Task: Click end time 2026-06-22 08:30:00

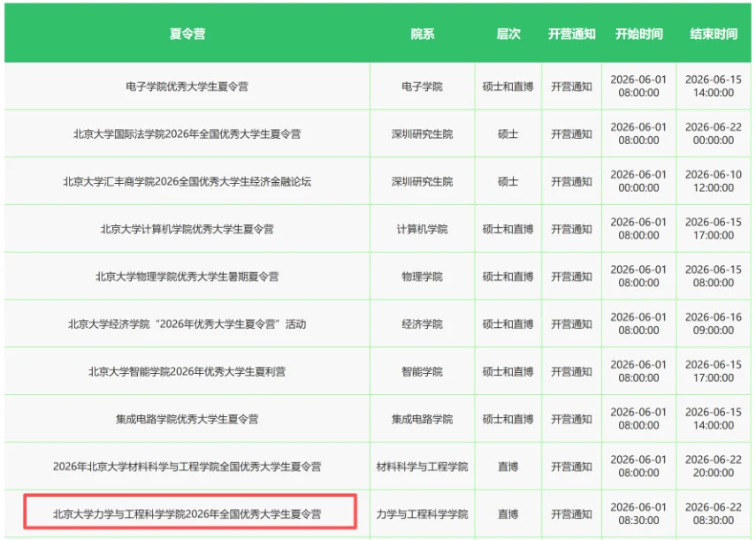Action: [714, 514]
